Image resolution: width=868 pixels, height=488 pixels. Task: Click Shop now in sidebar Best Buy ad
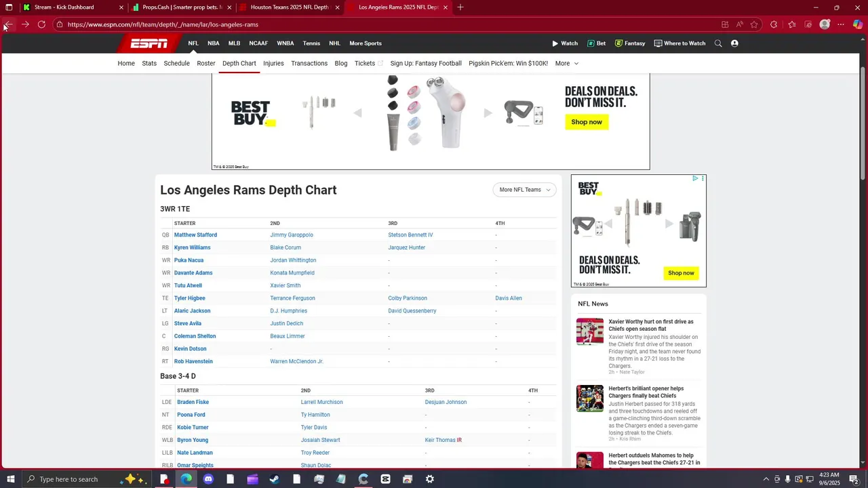(x=681, y=272)
